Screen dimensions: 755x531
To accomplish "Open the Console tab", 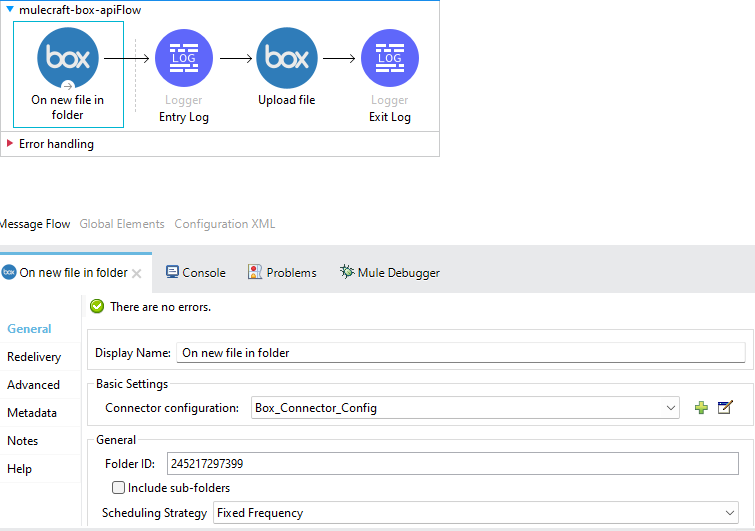I will [196, 272].
